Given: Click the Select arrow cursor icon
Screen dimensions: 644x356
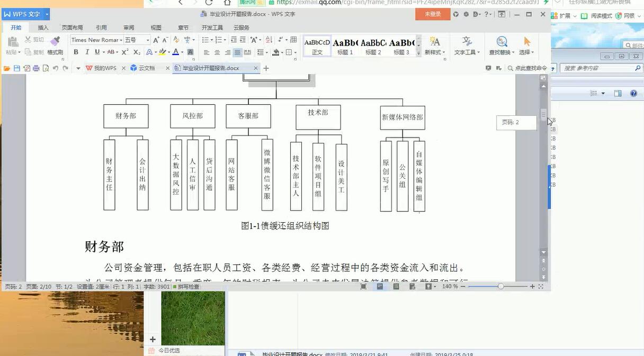Looking at the screenshot, I should point(526,41).
